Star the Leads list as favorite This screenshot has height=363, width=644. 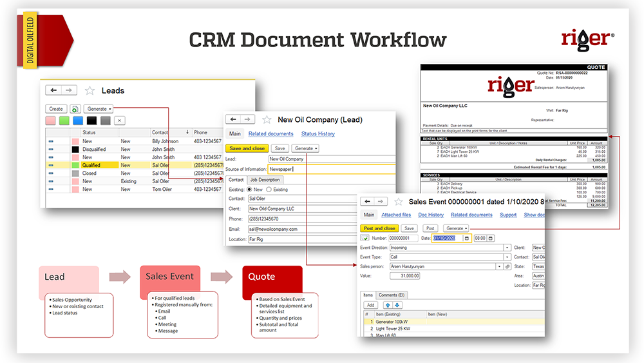click(90, 91)
